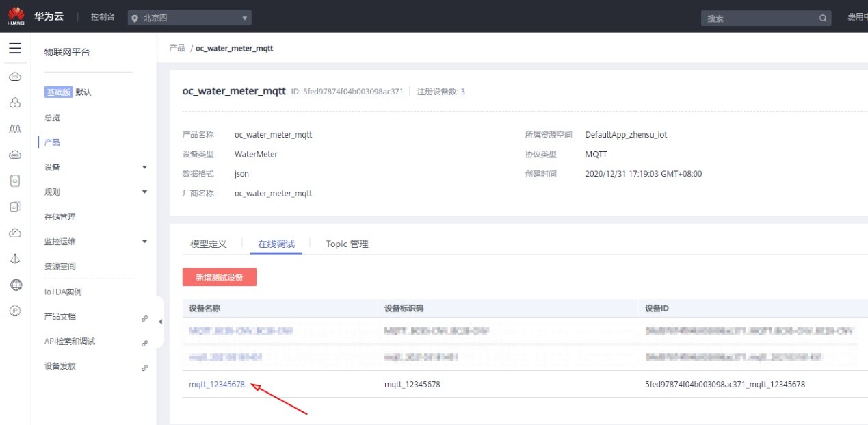
Task: Open device link mqtt_12345678
Action: click(x=217, y=385)
